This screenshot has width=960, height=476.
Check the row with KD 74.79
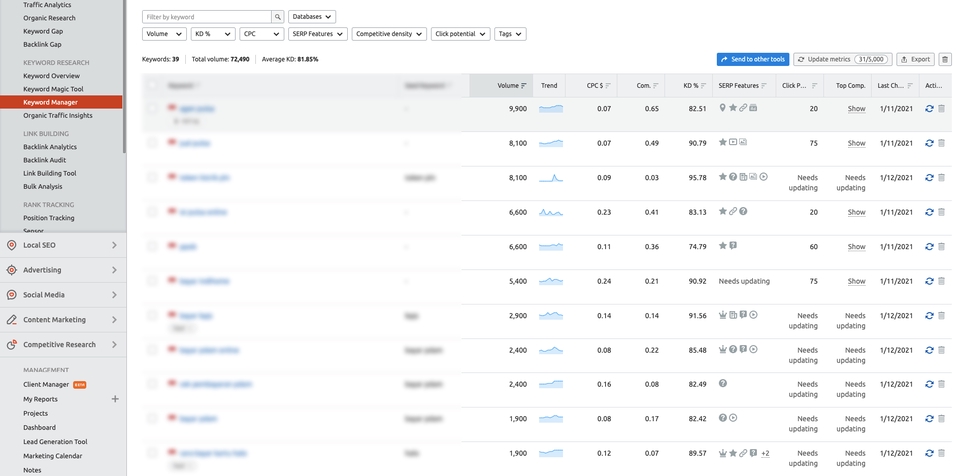(152, 246)
